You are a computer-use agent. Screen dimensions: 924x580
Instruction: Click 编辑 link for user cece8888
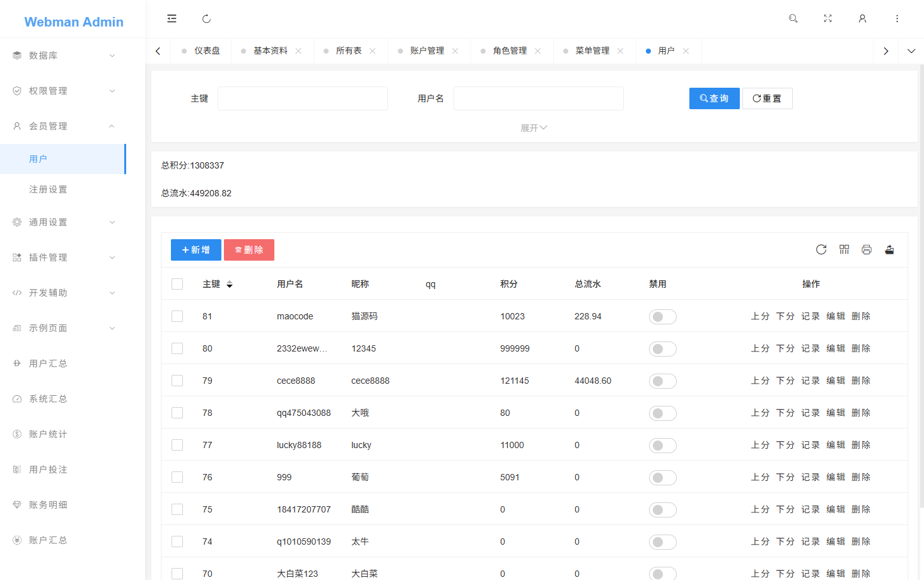click(835, 381)
